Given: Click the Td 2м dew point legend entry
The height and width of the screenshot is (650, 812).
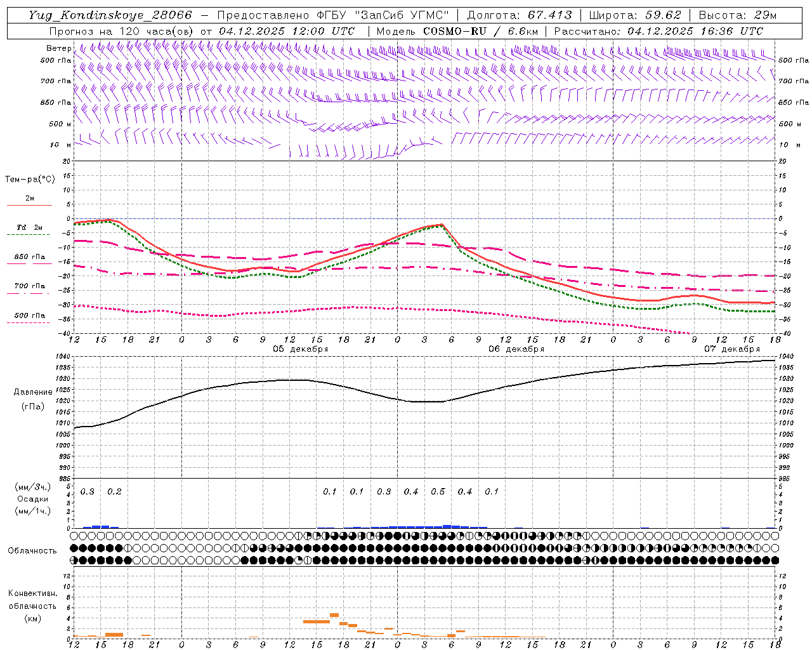Looking at the screenshot, I should pos(30,227).
